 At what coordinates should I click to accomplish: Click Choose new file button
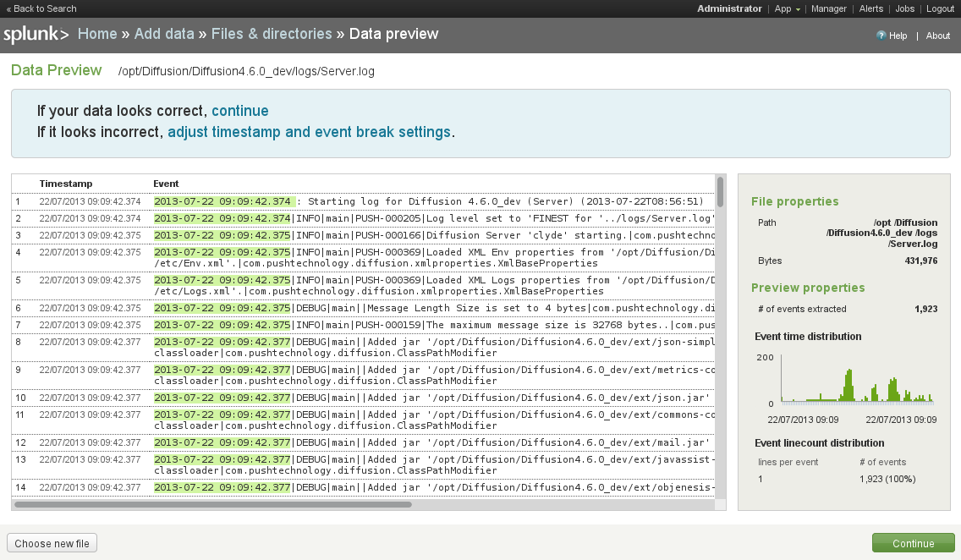(52, 543)
